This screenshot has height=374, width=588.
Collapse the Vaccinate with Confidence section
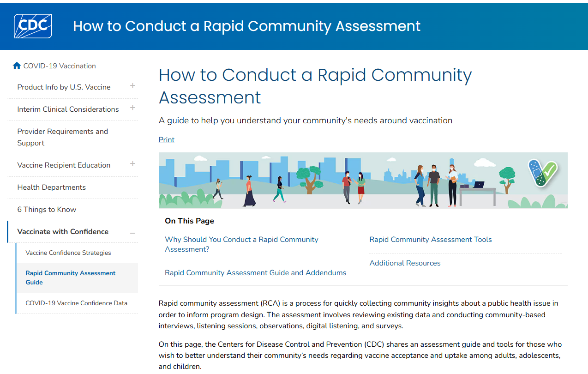pyautogui.click(x=133, y=233)
